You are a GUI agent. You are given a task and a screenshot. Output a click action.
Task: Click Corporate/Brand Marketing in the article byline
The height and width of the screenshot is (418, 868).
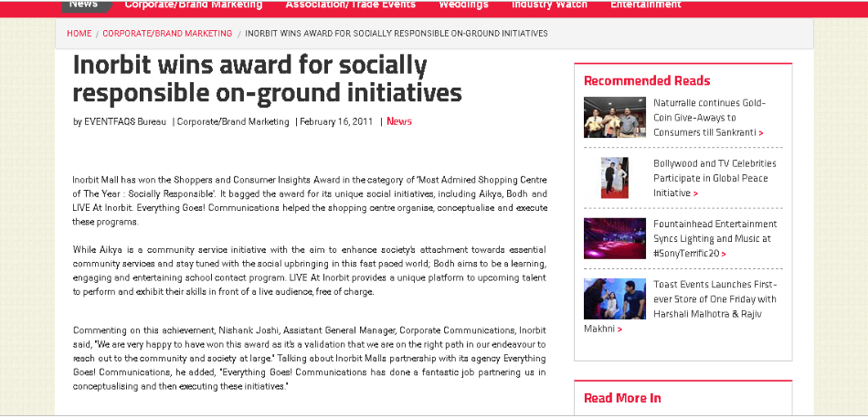[233, 121]
